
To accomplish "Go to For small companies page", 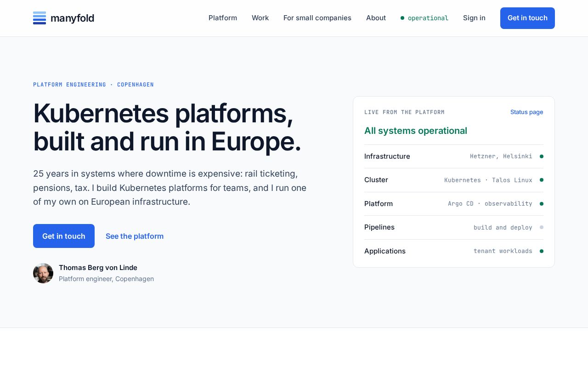I will pyautogui.click(x=317, y=18).
